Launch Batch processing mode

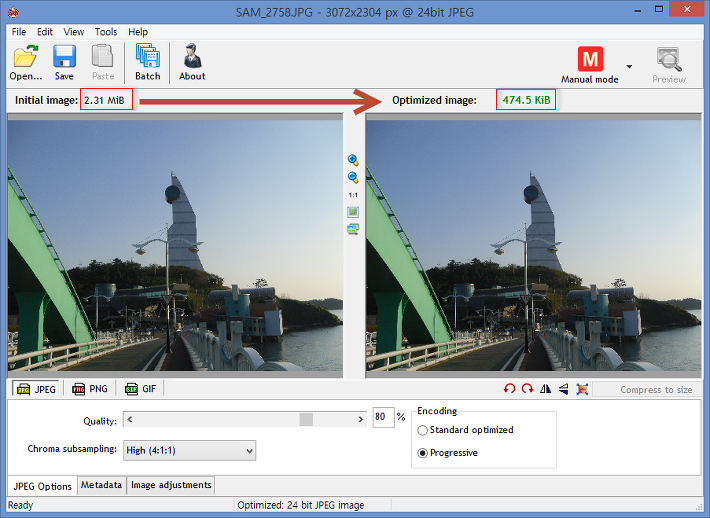(x=148, y=62)
